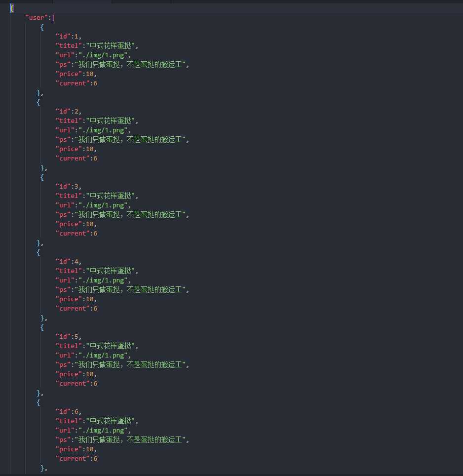Image resolution: width=463 pixels, height=476 pixels.
Task: Click the "ps" string in id 2 block
Action: [130, 140]
